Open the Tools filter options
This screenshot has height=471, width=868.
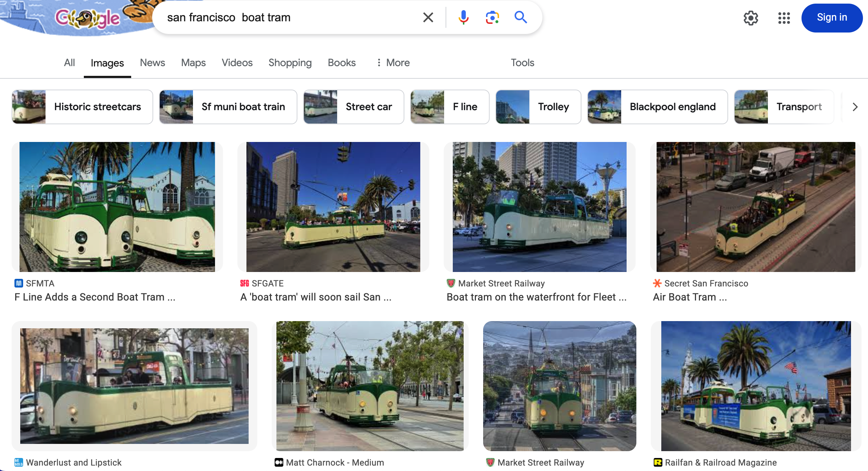(x=522, y=63)
